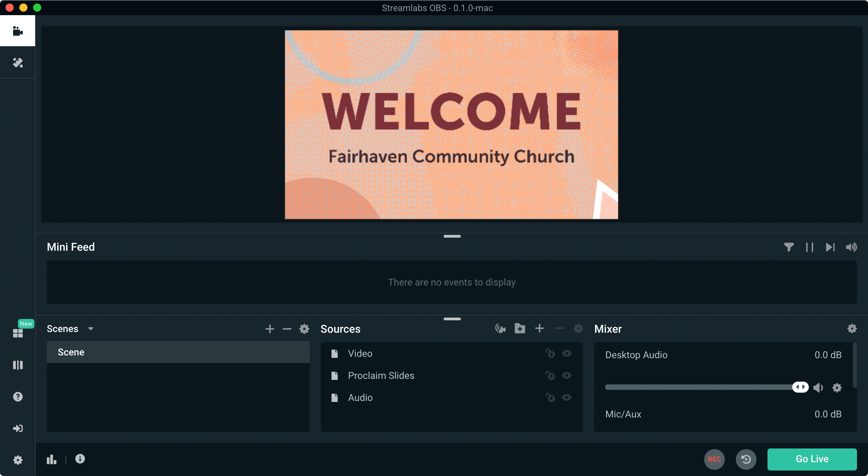The image size is (868, 476).
Task: Click the Mixer panel scrollbar
Action: [855, 365]
